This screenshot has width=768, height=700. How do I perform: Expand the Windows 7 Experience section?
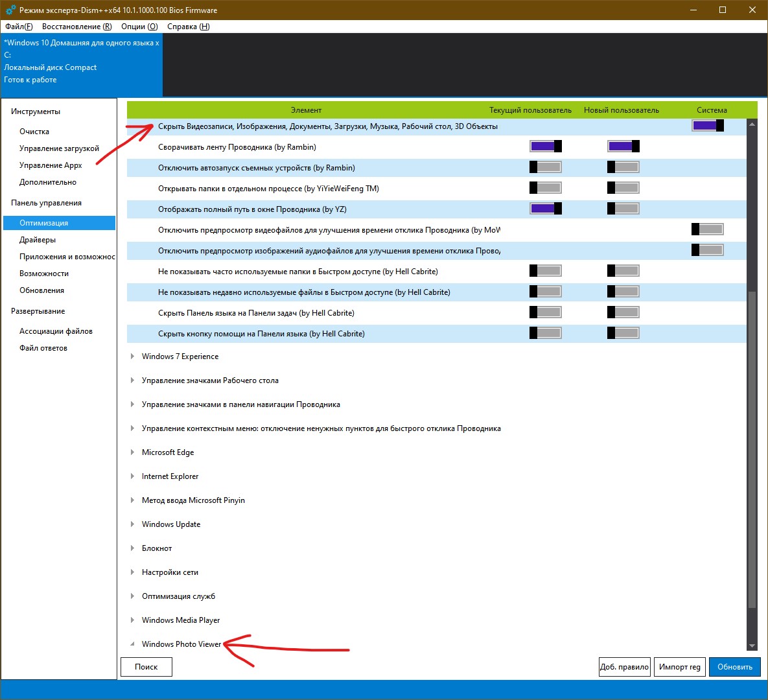[132, 356]
